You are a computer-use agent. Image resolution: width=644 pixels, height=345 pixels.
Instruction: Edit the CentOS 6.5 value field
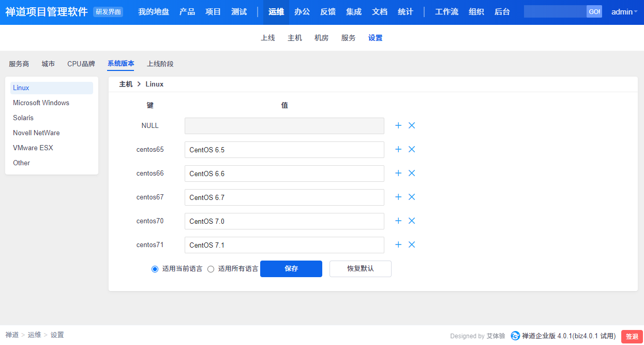coord(284,150)
